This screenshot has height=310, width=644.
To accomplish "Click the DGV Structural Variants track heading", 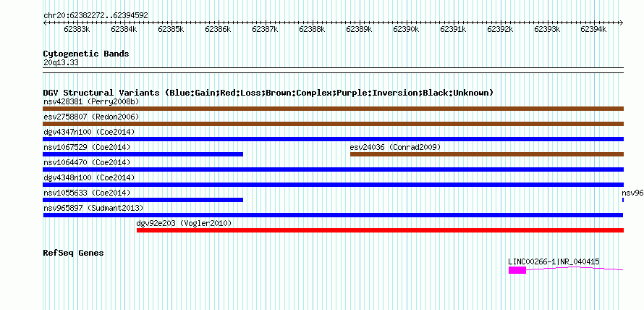I will click(268, 93).
